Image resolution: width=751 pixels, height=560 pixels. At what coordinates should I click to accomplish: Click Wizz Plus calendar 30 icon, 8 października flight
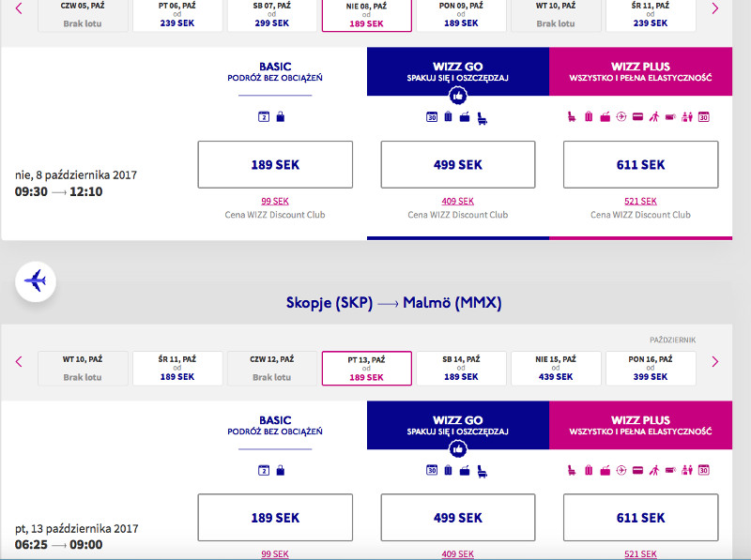(703, 117)
